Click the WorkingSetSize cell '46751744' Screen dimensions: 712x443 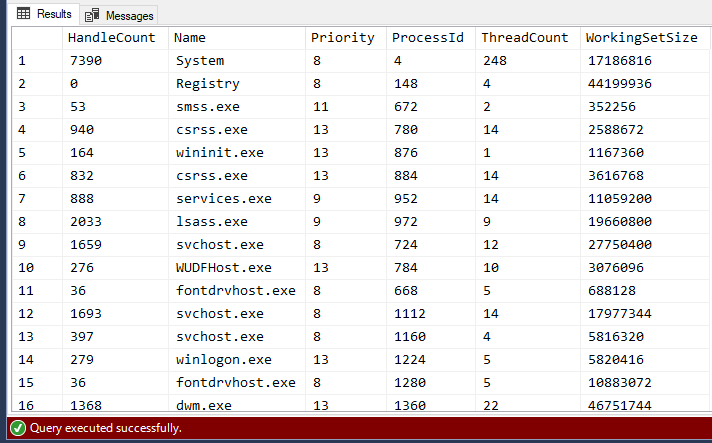(645, 403)
